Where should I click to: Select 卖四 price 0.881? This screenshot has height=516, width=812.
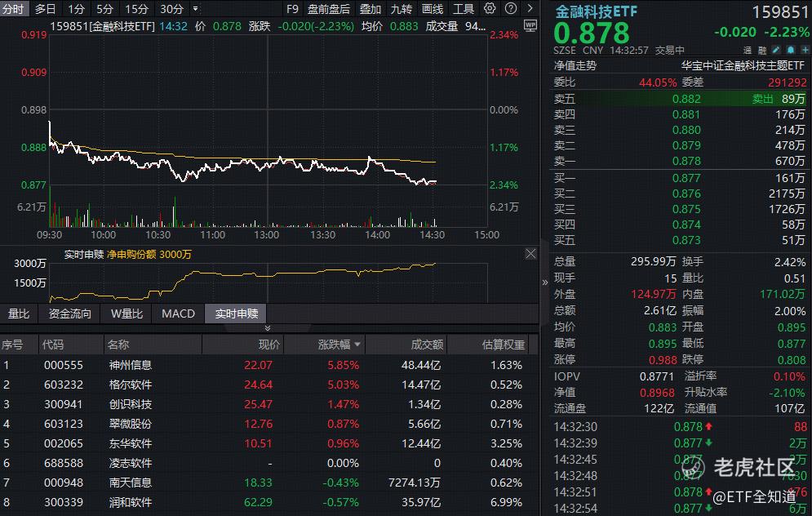point(686,114)
